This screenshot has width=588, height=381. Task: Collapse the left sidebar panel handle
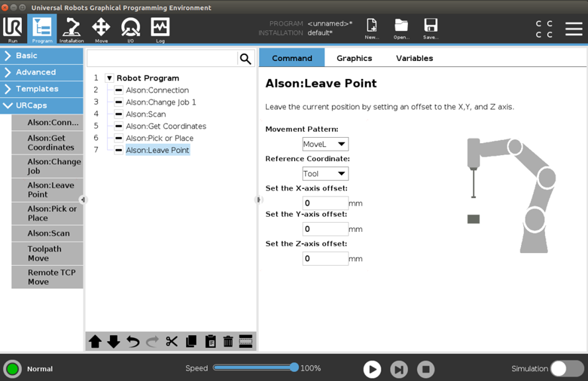[x=83, y=199]
